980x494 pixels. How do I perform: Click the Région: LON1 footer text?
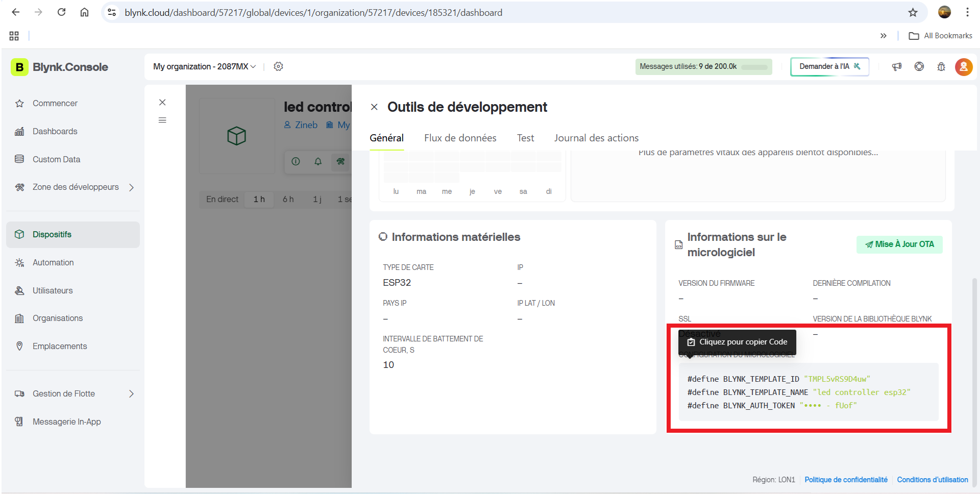point(773,480)
